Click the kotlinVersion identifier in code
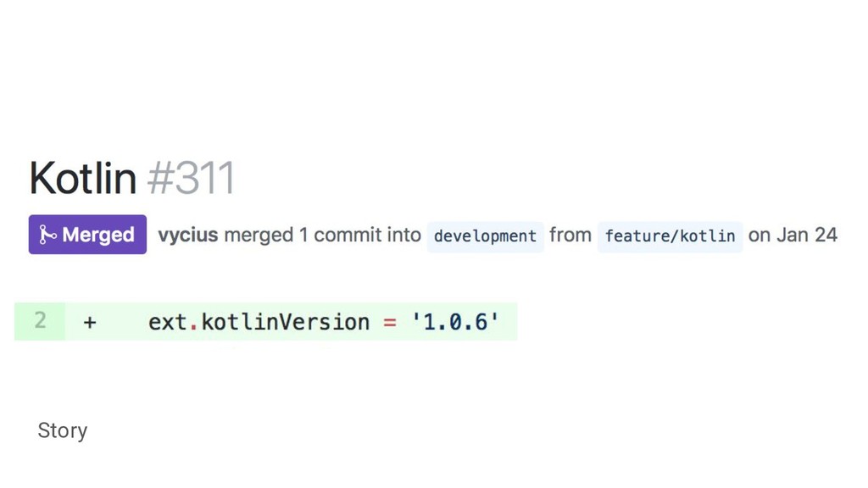The height and width of the screenshot is (488, 868). coord(286,322)
